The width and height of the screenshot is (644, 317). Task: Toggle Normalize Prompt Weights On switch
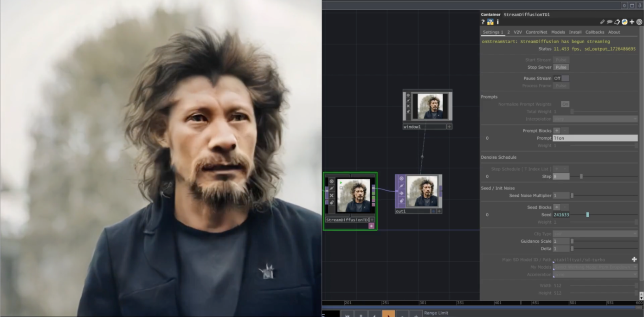[565, 104]
